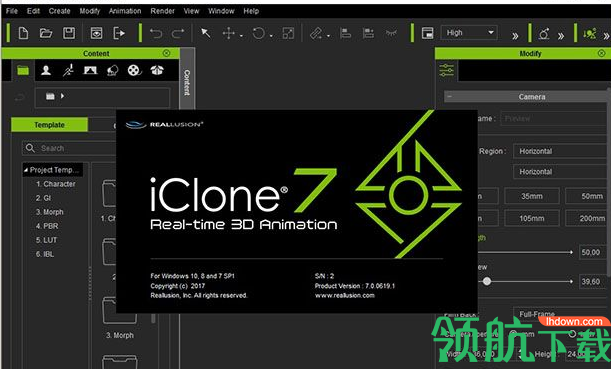This screenshot has height=369, width=611.
Task: Open the Animation menu
Action: pos(125,11)
